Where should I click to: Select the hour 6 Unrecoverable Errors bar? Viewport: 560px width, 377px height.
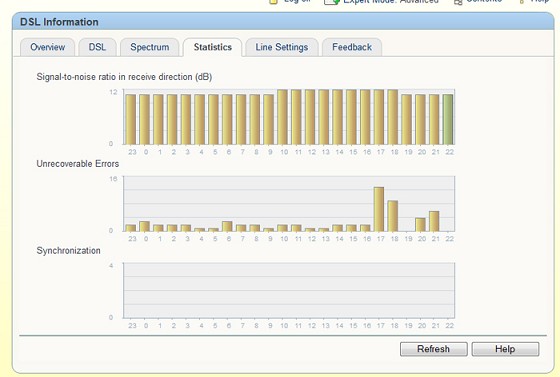pyautogui.click(x=227, y=226)
